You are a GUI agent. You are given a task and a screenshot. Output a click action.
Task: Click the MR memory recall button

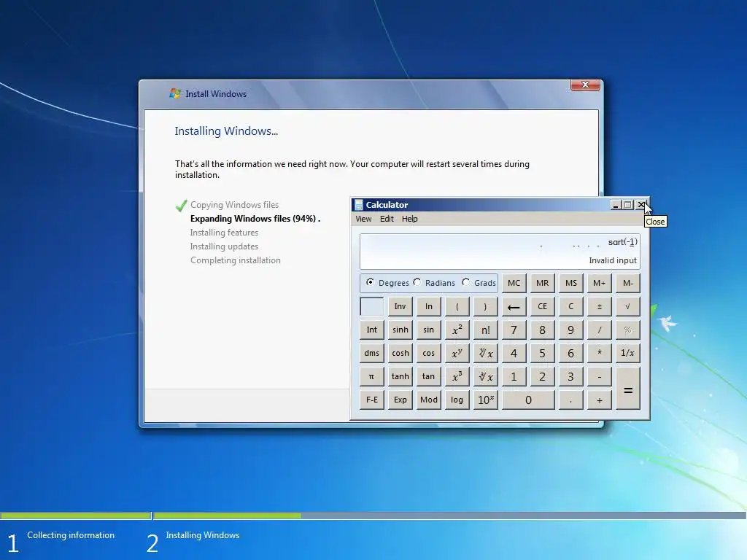[x=542, y=284]
